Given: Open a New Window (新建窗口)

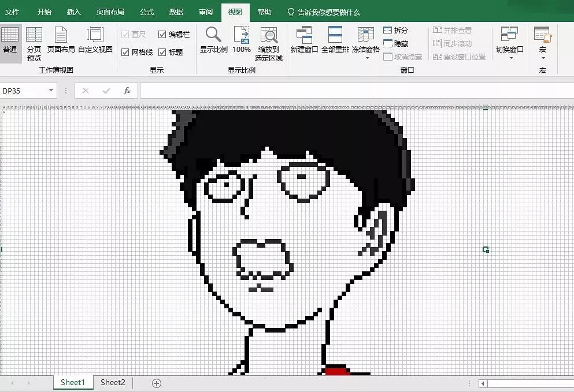Looking at the screenshot, I should coord(304,40).
